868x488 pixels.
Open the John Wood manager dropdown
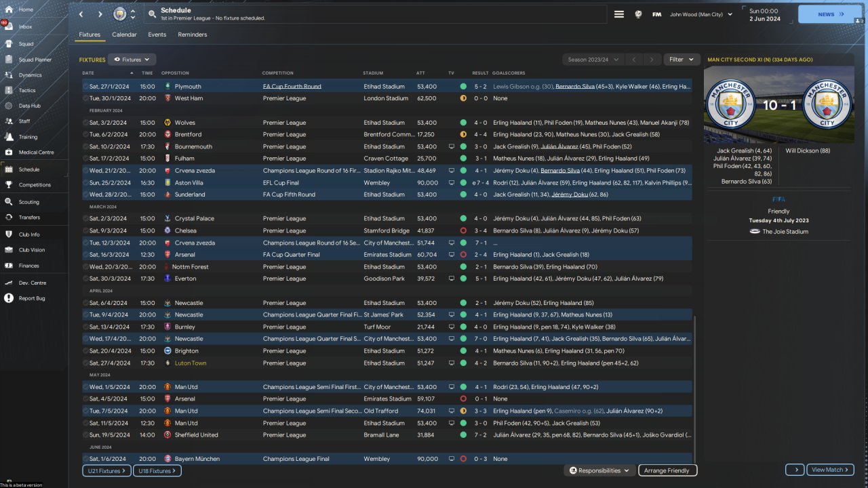coord(701,14)
